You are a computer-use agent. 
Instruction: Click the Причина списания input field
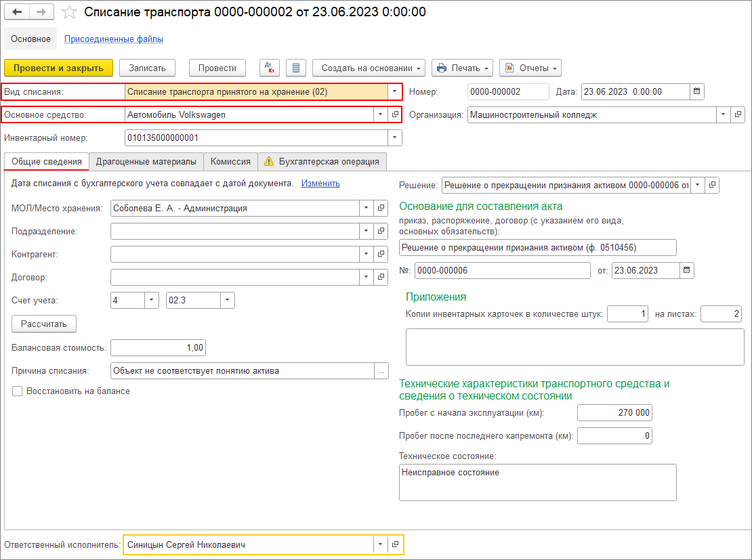[243, 371]
